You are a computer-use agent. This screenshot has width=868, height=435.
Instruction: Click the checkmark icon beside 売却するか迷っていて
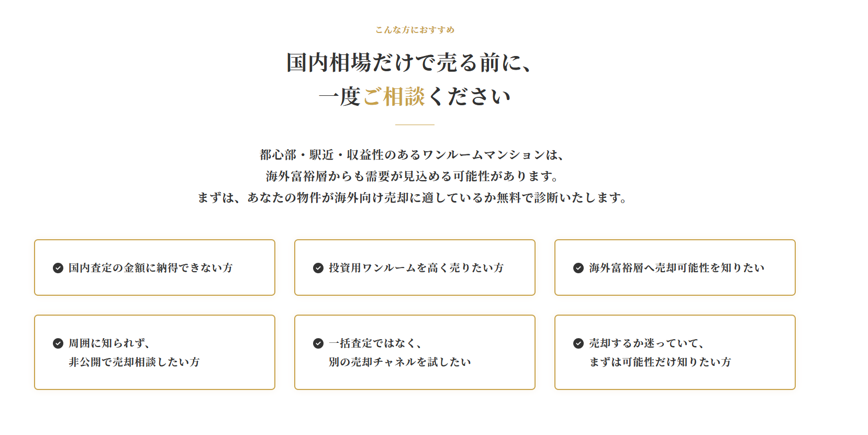pyautogui.click(x=578, y=343)
